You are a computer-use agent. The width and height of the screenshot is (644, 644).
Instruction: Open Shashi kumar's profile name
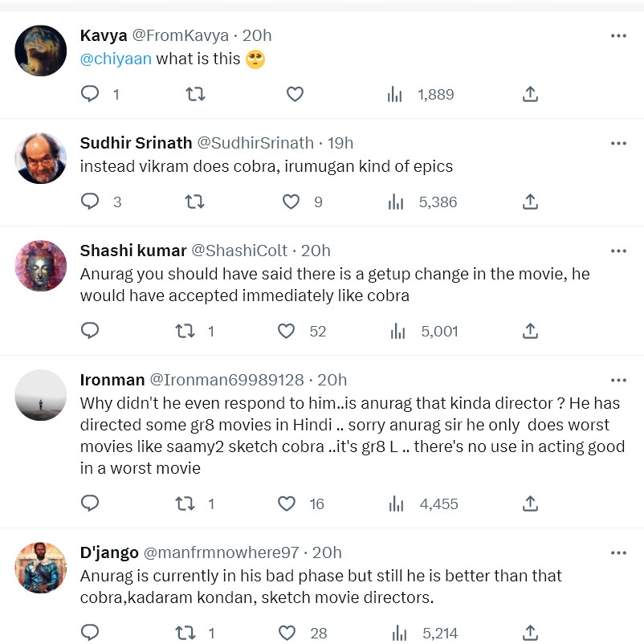click(x=133, y=251)
